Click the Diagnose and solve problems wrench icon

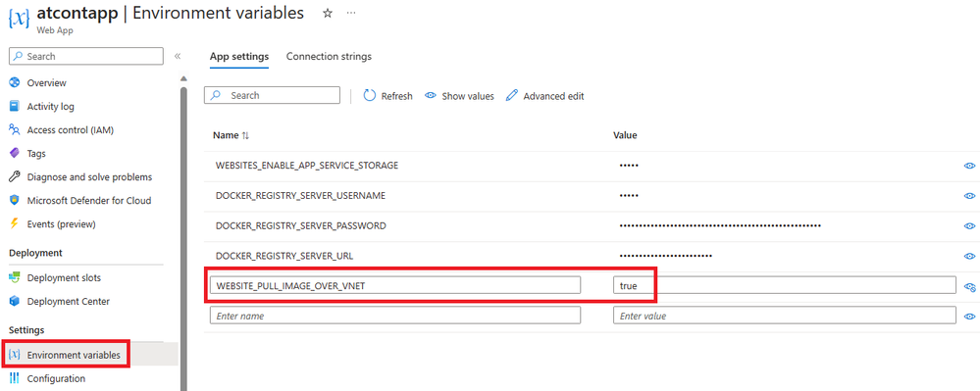tap(15, 176)
